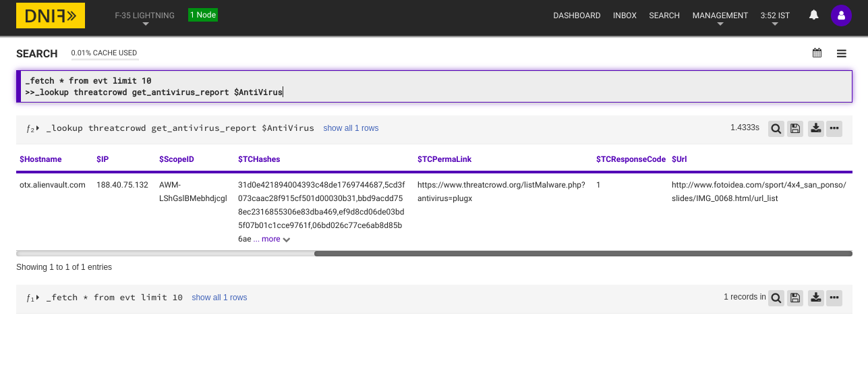The width and height of the screenshot is (868, 392).
Task: Sort by the $IP column
Action: (x=103, y=159)
